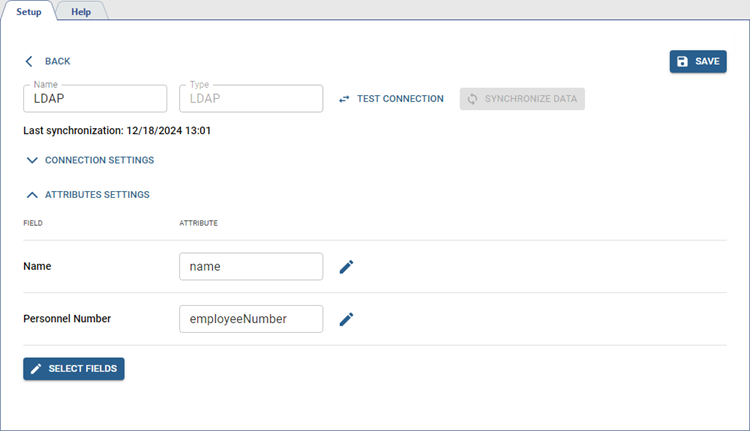Click the floppy disk icon on Save

pyautogui.click(x=682, y=61)
